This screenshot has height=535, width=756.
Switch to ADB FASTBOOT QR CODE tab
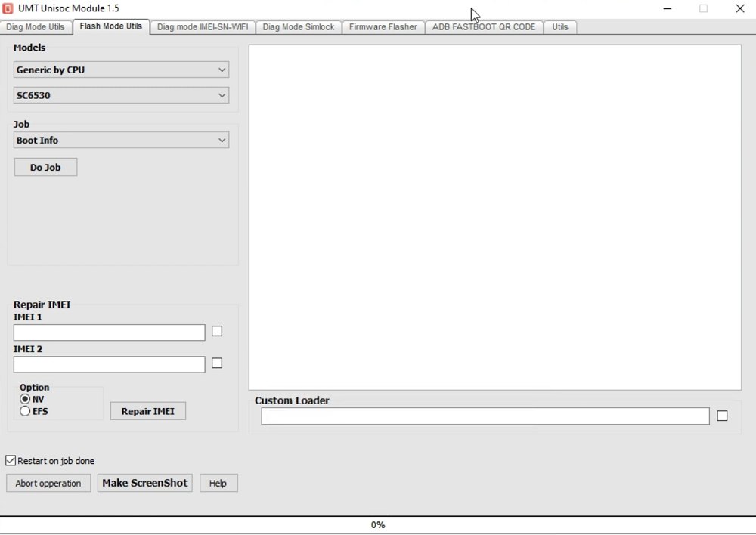tap(484, 27)
